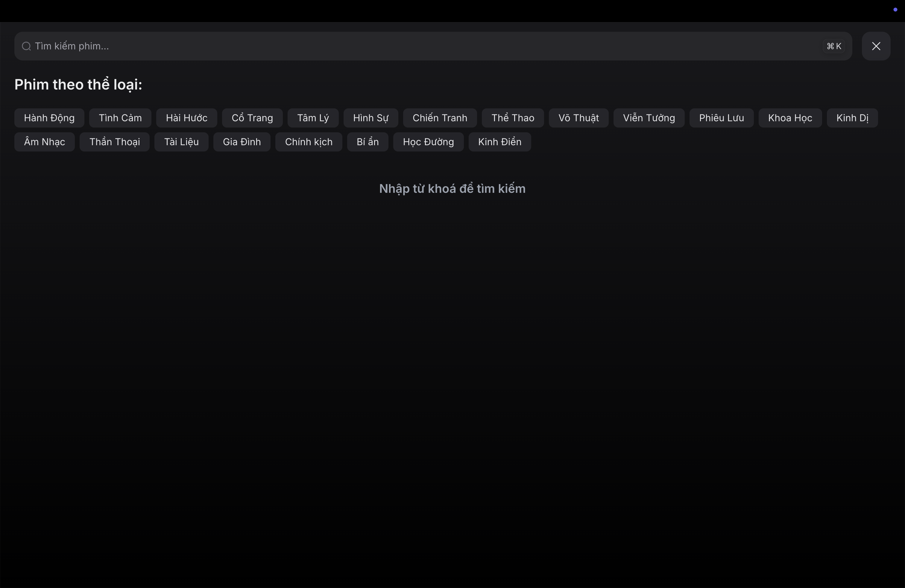The image size is (905, 588).
Task: Open the Võ Thuật genre
Action: coord(578,118)
